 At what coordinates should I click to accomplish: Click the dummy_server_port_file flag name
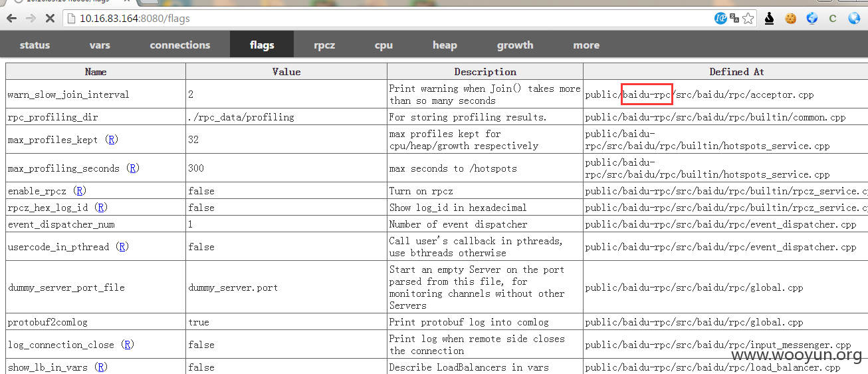66,287
